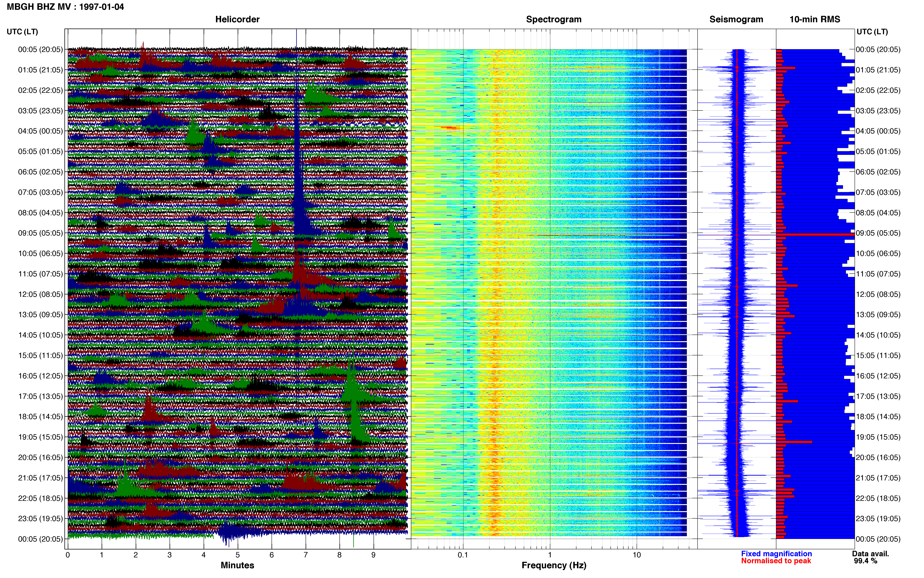The height and width of the screenshot is (578, 924).
Task: Click the left time label 13:05 (09:05)
Action: tap(40, 314)
